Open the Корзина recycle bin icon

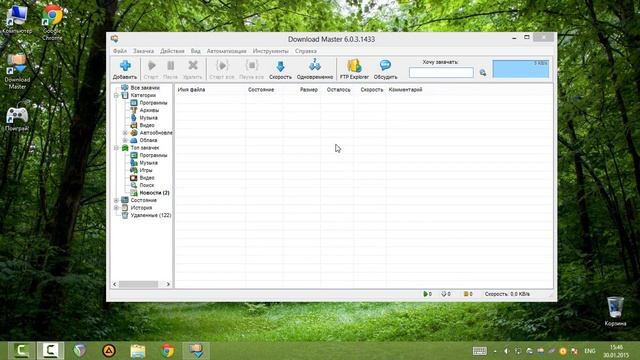pos(615,311)
